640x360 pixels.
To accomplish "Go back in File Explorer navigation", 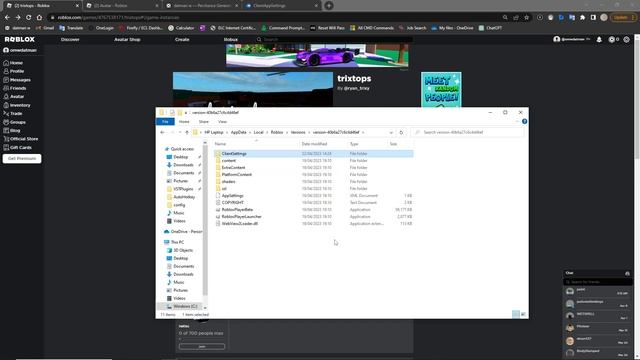I will [162, 132].
